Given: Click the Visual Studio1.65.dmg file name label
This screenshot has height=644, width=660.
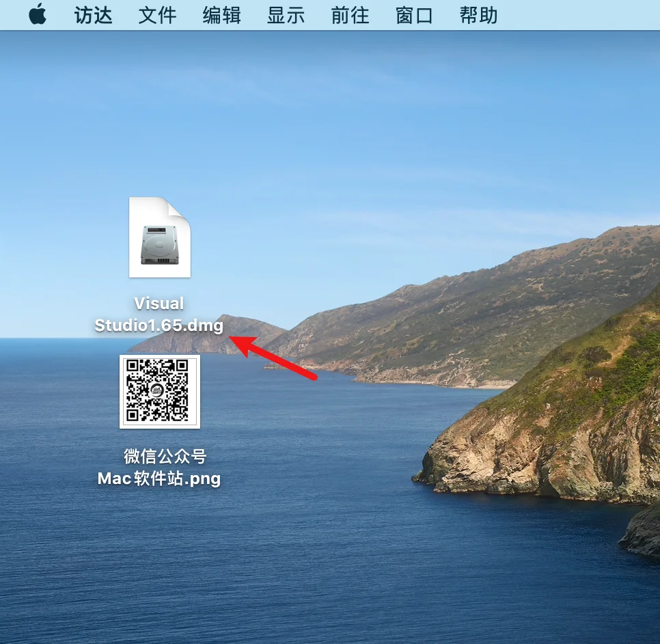Looking at the screenshot, I should pyautogui.click(x=159, y=314).
